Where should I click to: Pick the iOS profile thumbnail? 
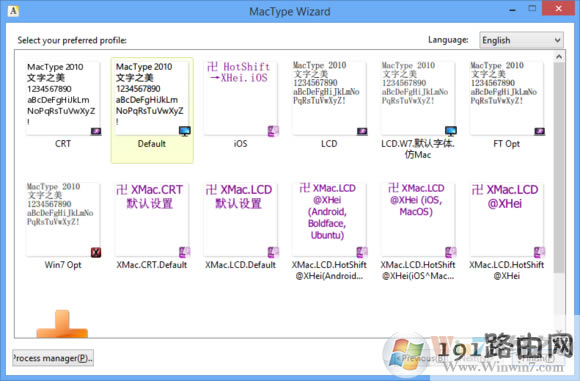coord(240,98)
